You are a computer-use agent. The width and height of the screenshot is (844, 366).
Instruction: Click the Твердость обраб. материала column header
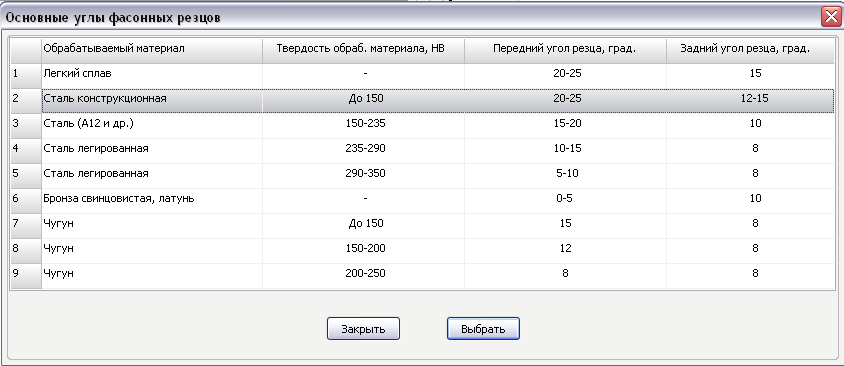tap(363, 50)
